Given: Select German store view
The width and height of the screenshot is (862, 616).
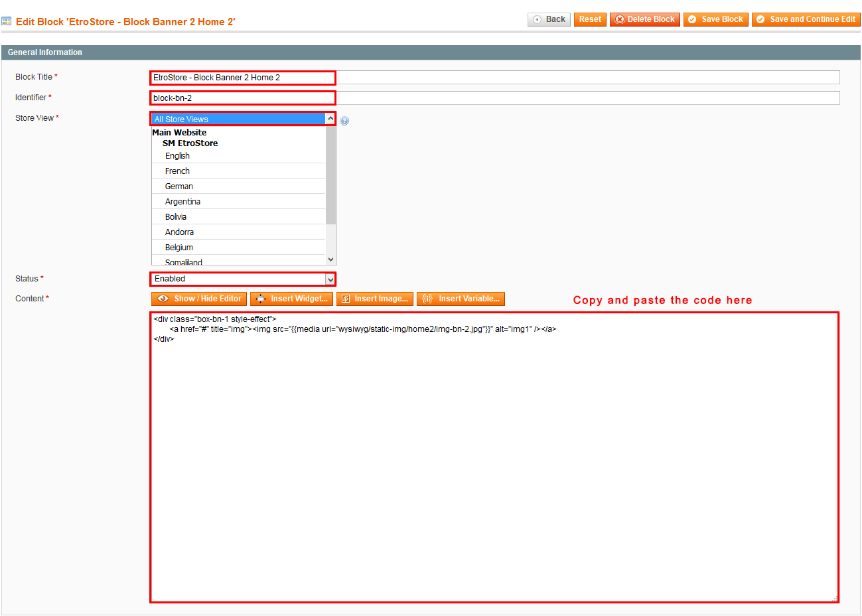Looking at the screenshot, I should coord(238,187).
